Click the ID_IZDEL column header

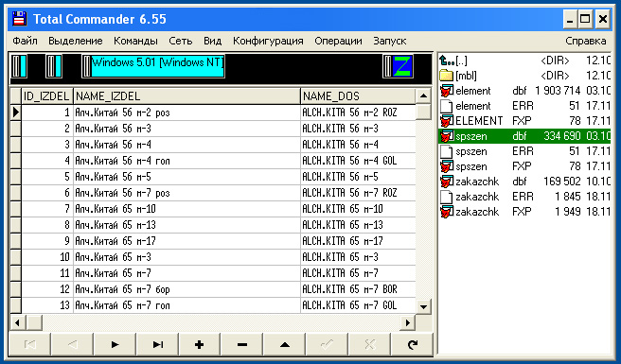47,96
